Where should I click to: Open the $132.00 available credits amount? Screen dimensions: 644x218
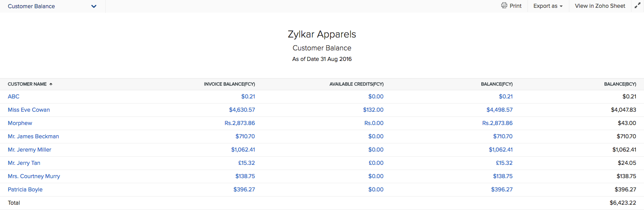pos(373,110)
